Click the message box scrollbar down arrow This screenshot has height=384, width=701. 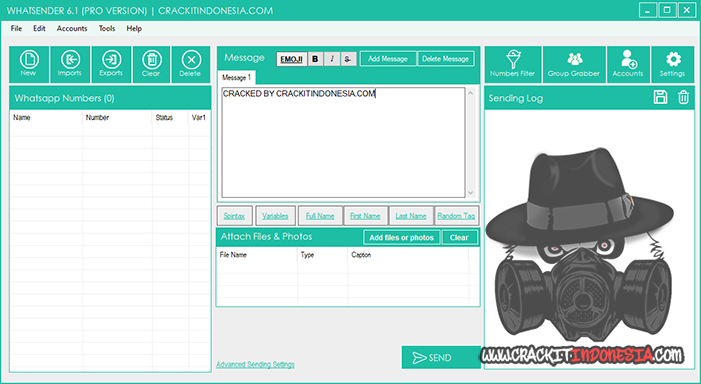tap(470, 192)
